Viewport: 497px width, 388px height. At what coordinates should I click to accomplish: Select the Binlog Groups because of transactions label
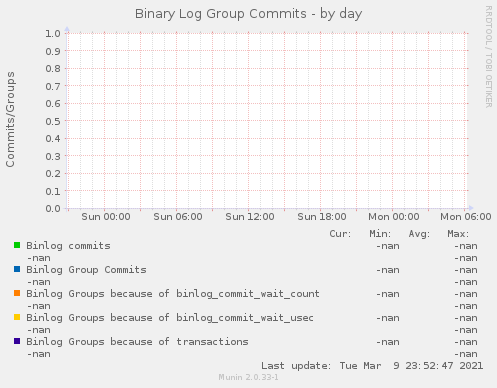(137, 342)
